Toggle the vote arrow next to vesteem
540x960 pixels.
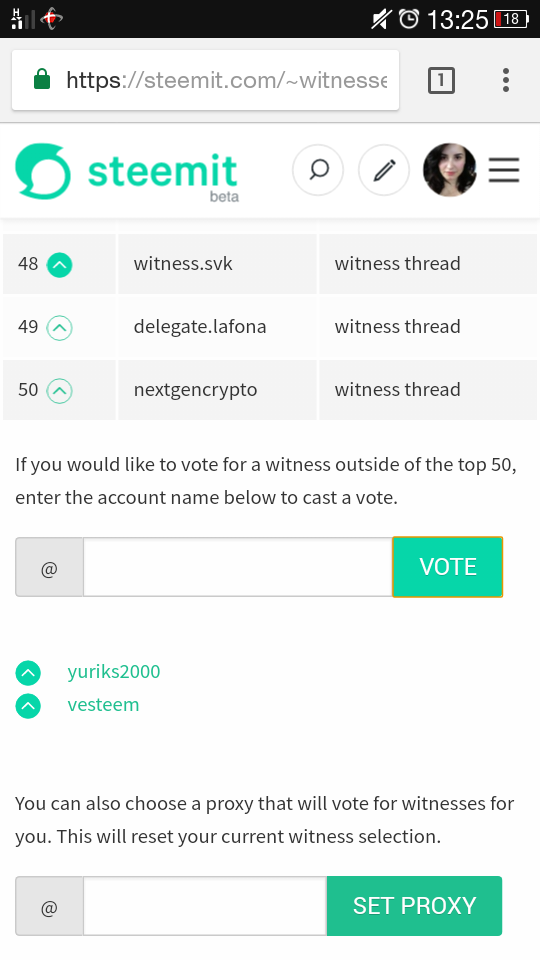(28, 706)
